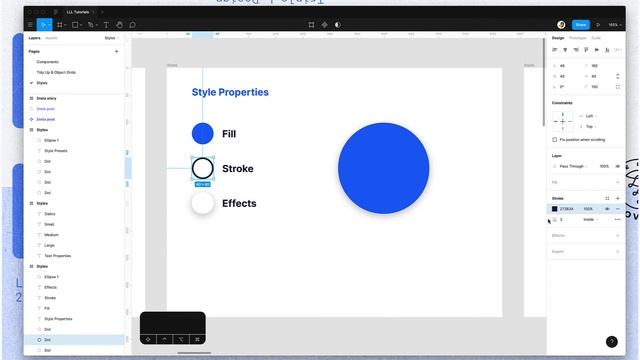Click the layer opacity 100% field
Screen dimensions: 640x360
(x=604, y=166)
